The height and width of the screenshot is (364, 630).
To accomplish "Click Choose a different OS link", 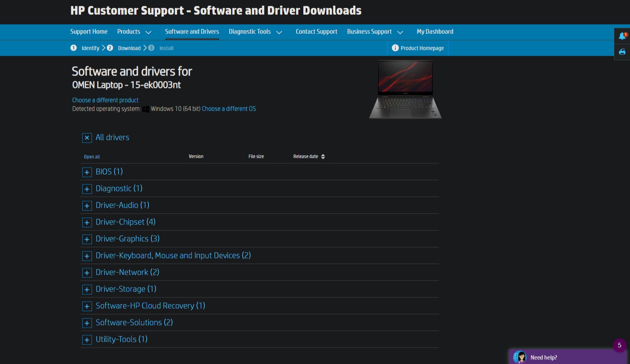I will pyautogui.click(x=229, y=109).
